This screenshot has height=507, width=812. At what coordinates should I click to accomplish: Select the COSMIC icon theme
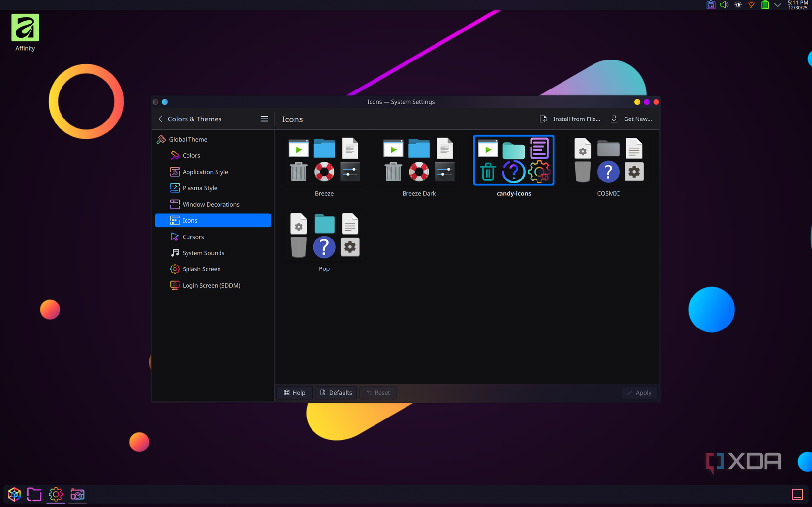coord(608,160)
